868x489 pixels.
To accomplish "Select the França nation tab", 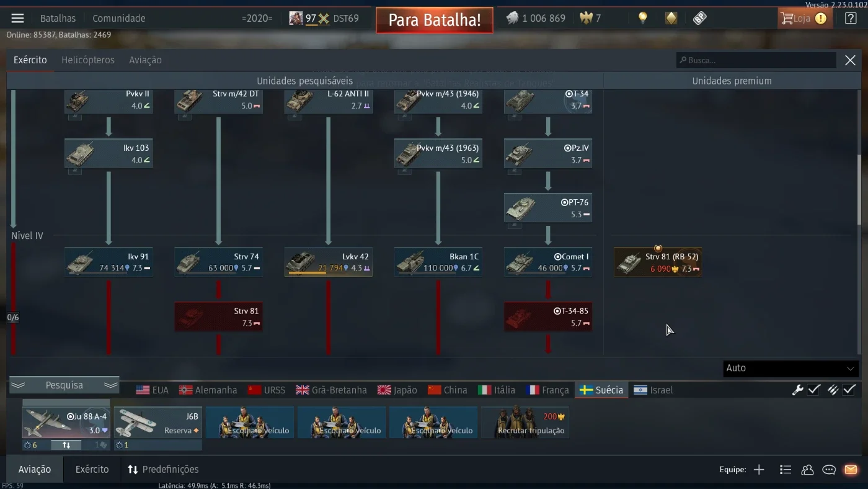I will [548, 390].
